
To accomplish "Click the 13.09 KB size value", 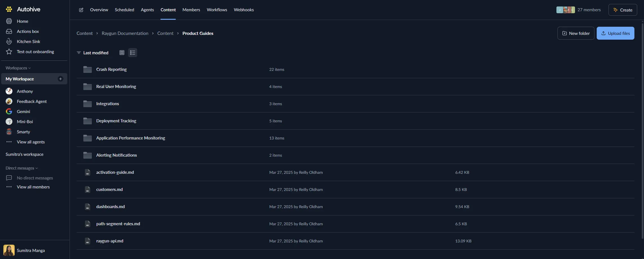I will click(463, 241).
